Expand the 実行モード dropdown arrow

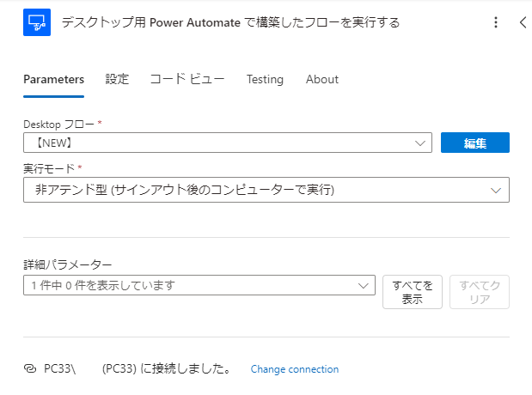coord(496,190)
